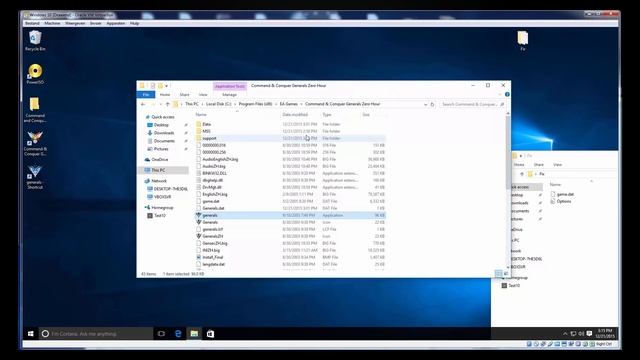Select OneDrive in navigation pane
The width and height of the screenshot is (640, 360).
pos(160,160)
